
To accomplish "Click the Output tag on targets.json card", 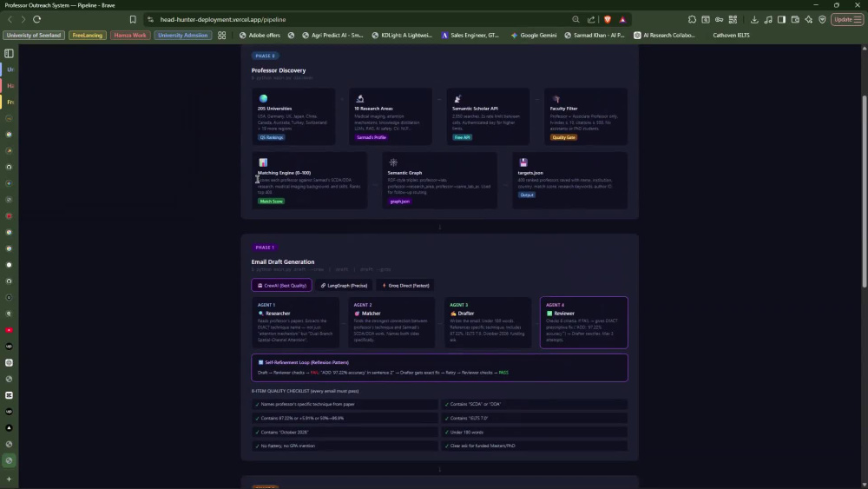I will coord(527,195).
